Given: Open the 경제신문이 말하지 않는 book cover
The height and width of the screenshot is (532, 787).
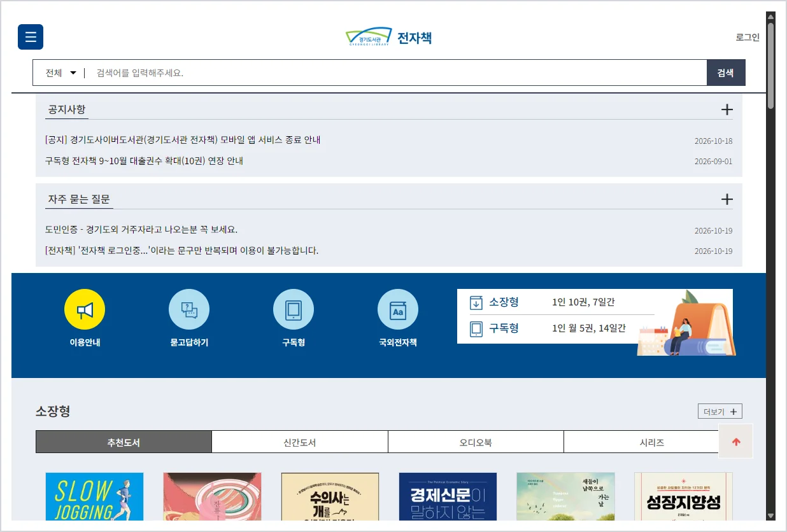Looking at the screenshot, I should click(448, 496).
